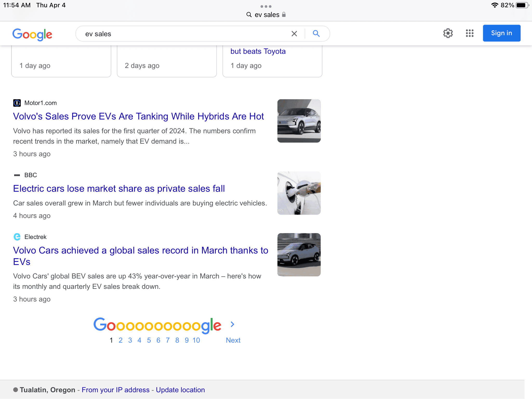This screenshot has height=399, width=532.
Task: Tap the 11:54 AM clock in status bar
Action: coord(17,5)
